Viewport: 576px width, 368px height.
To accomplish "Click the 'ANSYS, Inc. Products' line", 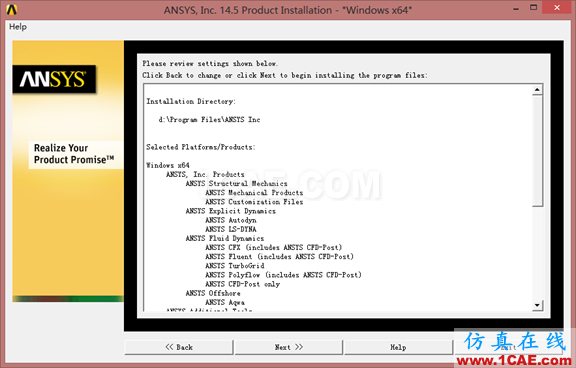I will coord(205,174).
